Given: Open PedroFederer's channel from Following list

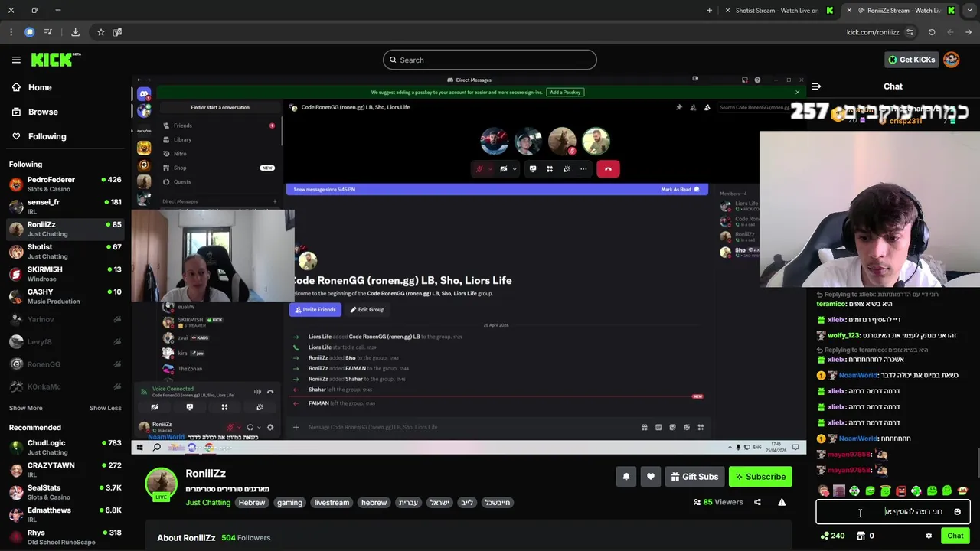Looking at the screenshot, I should (65, 184).
